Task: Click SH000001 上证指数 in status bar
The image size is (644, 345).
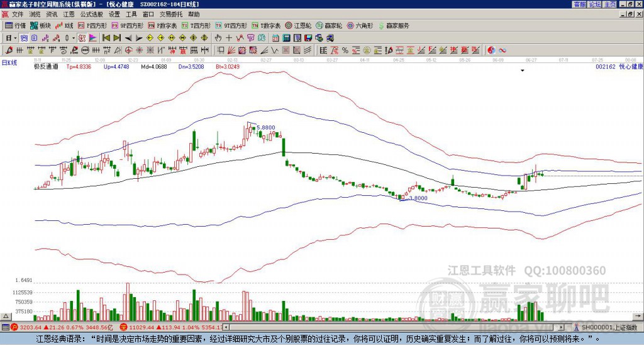Action: 609,327
